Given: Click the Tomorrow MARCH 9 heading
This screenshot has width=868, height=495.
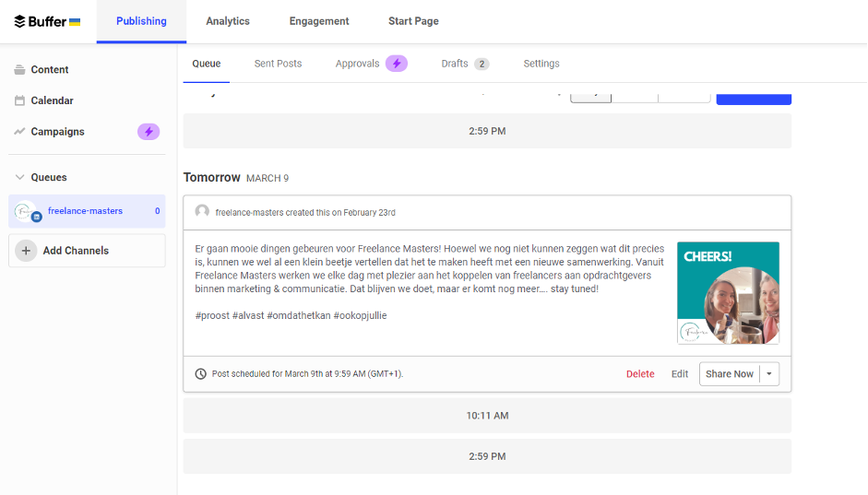Looking at the screenshot, I should (236, 178).
